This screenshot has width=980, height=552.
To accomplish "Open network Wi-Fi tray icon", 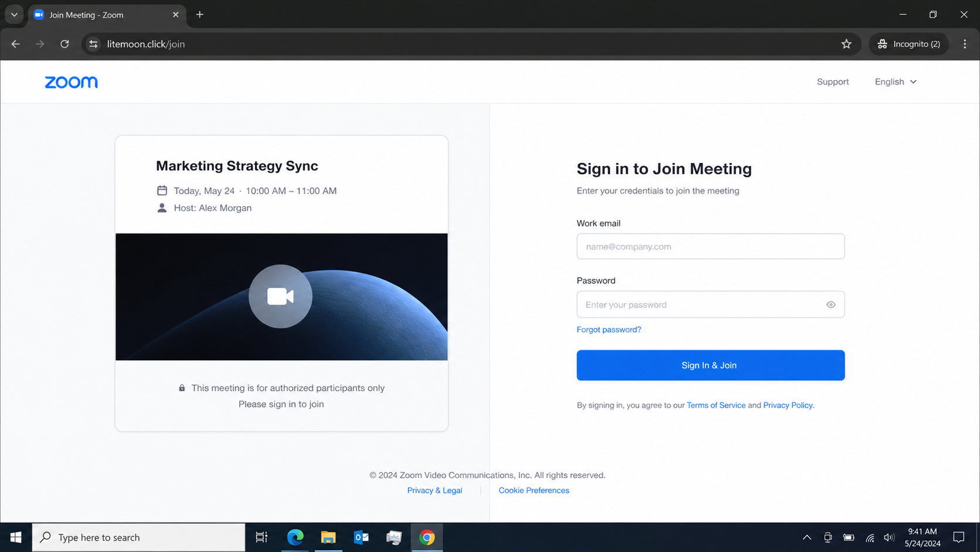I will [x=870, y=537].
